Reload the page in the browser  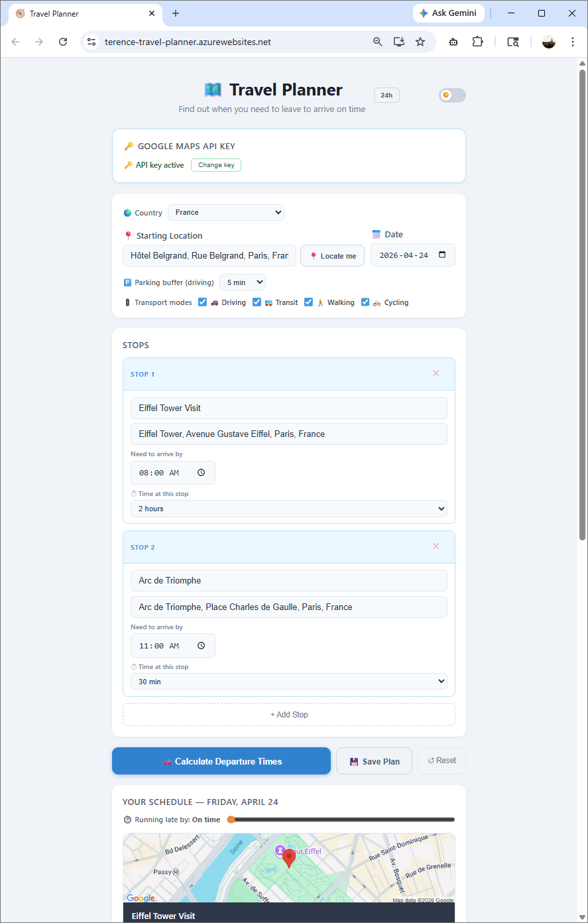click(63, 42)
